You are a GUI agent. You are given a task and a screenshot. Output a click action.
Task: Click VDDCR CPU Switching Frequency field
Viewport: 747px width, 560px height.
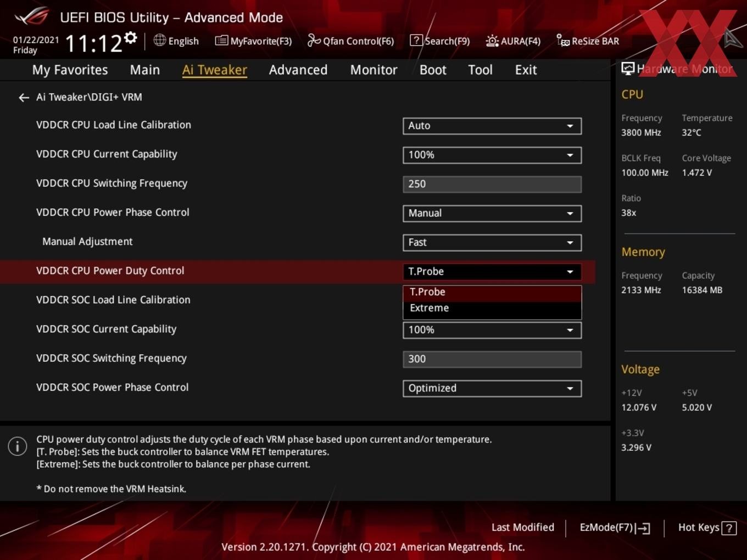point(492,184)
